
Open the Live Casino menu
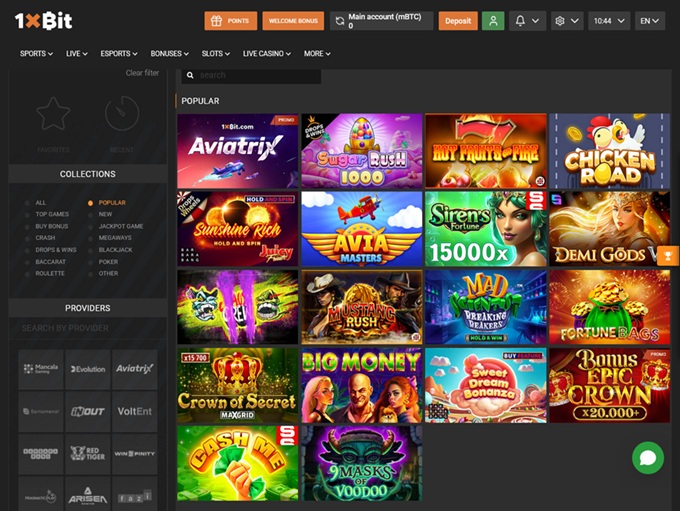[x=266, y=53]
